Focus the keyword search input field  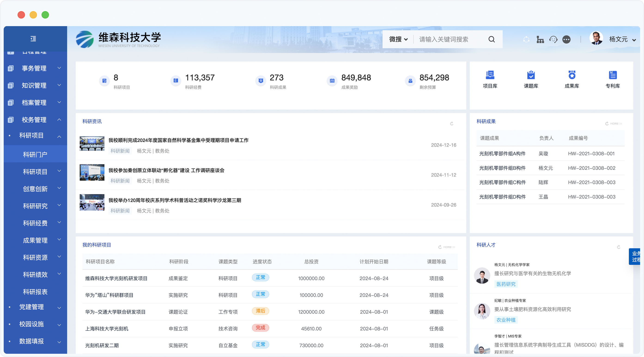(x=450, y=39)
